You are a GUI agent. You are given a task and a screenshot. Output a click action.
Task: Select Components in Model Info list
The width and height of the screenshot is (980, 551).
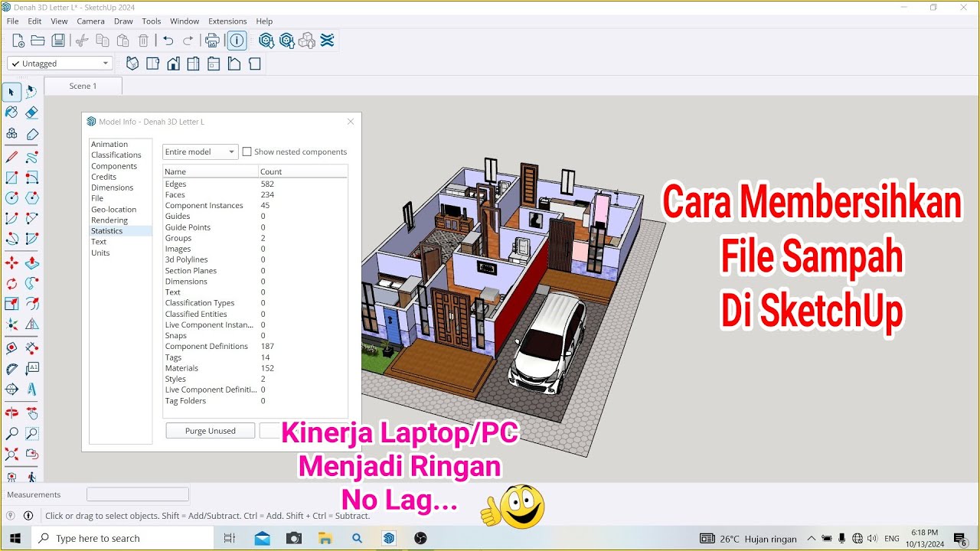[x=114, y=166]
